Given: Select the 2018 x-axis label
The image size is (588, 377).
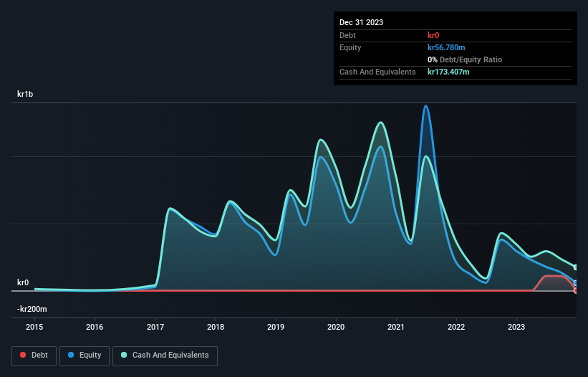Looking at the screenshot, I should pos(216,327).
